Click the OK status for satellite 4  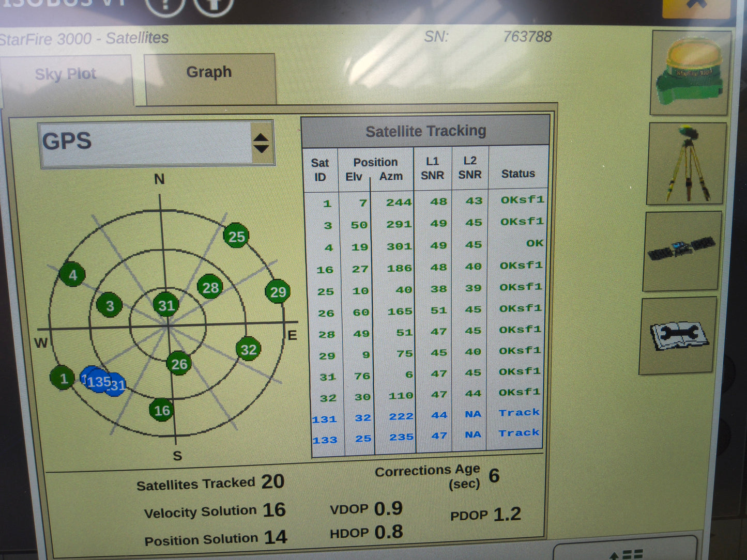[x=535, y=243]
